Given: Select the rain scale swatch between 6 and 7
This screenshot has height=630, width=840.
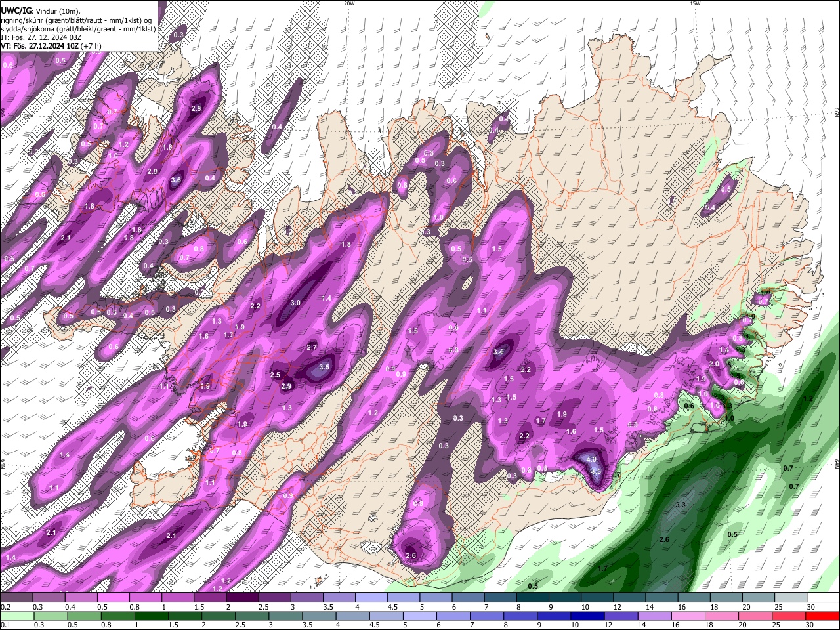Looking at the screenshot, I should pyautogui.click(x=453, y=616).
